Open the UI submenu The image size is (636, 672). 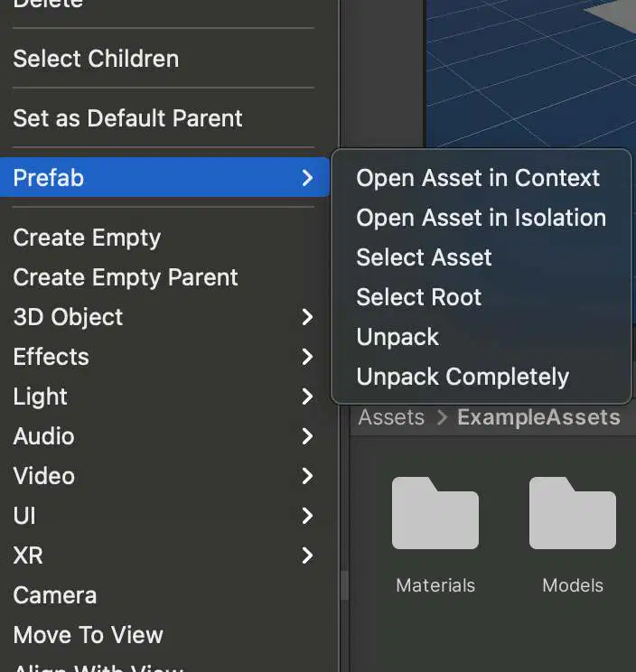point(164,516)
